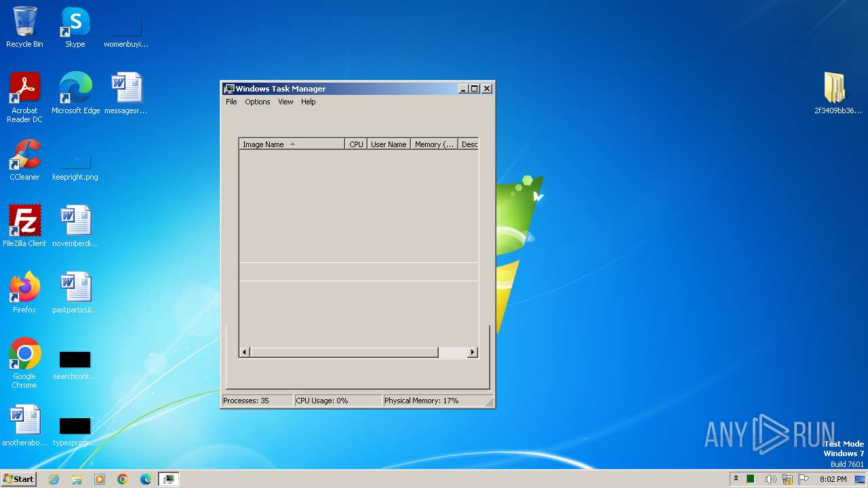
Task: Open the CCleaner desktop shortcut
Action: 24,160
